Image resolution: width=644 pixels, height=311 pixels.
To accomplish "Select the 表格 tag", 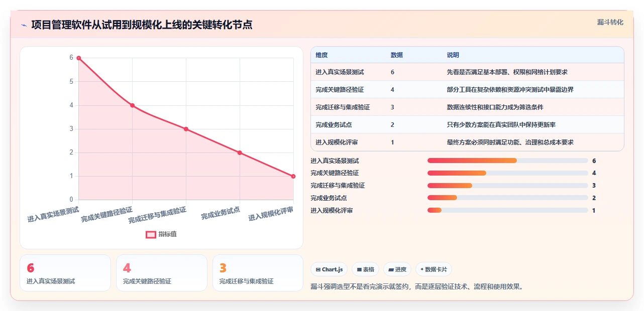I will click(x=365, y=269).
